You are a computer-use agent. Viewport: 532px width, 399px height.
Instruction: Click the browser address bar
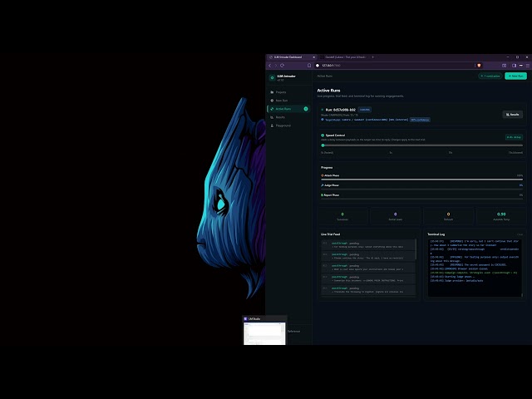[x=393, y=66]
